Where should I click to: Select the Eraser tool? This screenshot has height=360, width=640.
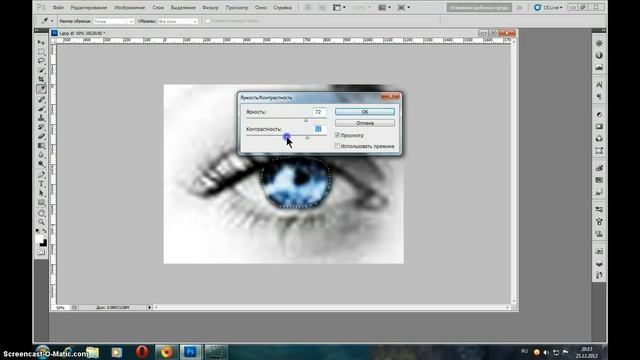[41, 136]
